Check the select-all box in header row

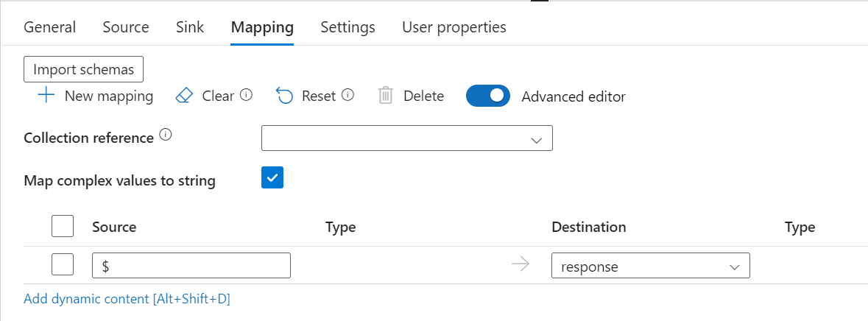(x=63, y=227)
